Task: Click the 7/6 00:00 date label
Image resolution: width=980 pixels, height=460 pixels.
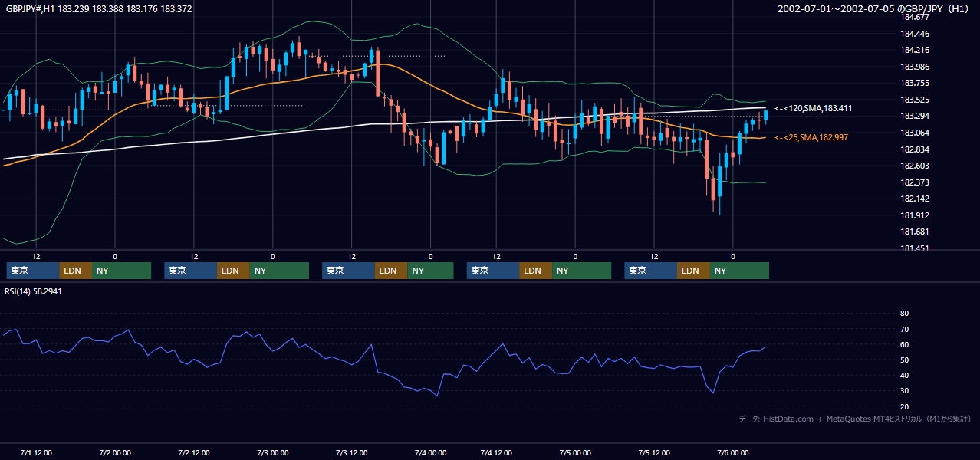Action: pyautogui.click(x=733, y=452)
